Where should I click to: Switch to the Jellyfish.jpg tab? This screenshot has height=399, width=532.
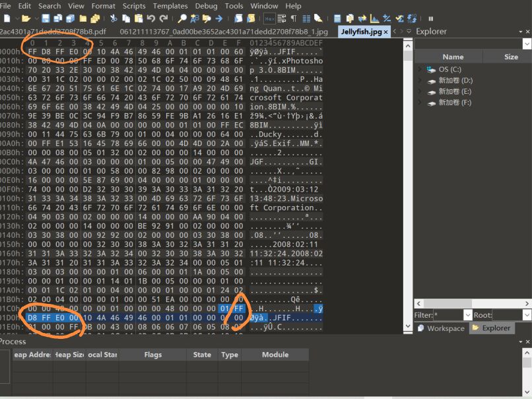(360, 30)
